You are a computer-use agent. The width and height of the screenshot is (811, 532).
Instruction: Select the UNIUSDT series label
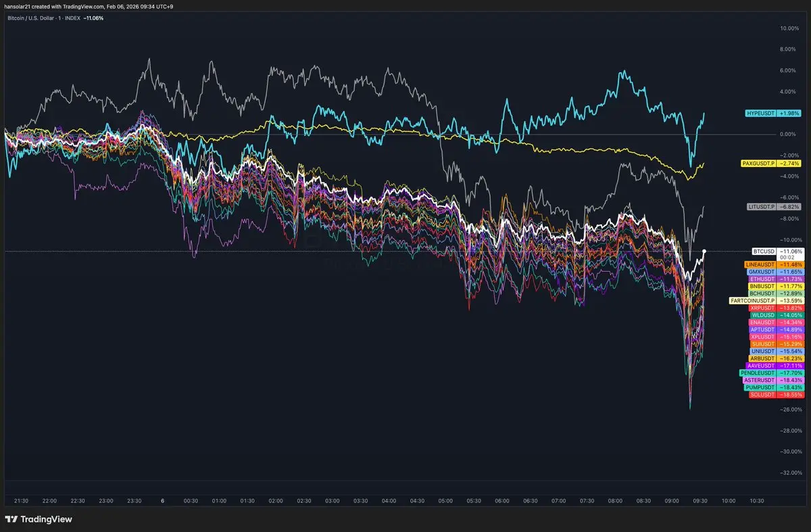(x=762, y=352)
